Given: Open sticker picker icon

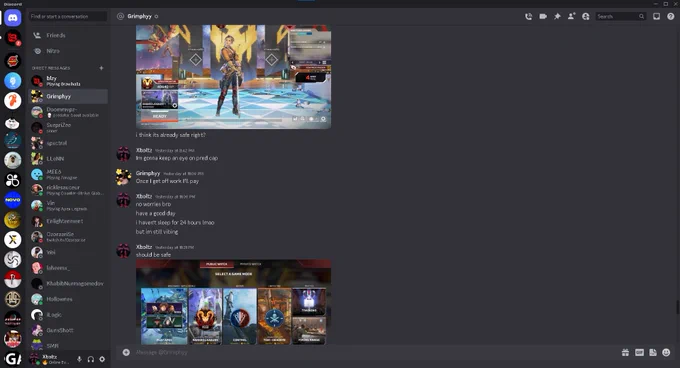Looking at the screenshot, I should tap(653, 352).
